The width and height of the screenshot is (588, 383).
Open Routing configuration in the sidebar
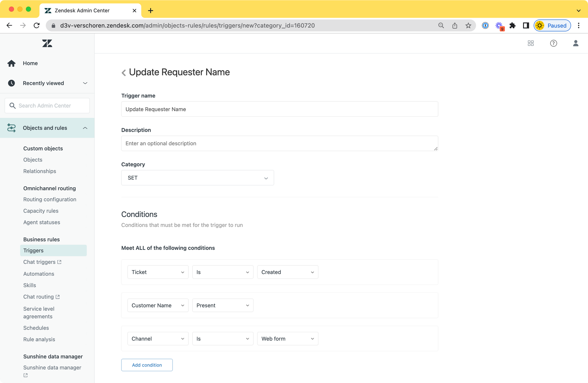click(x=50, y=199)
